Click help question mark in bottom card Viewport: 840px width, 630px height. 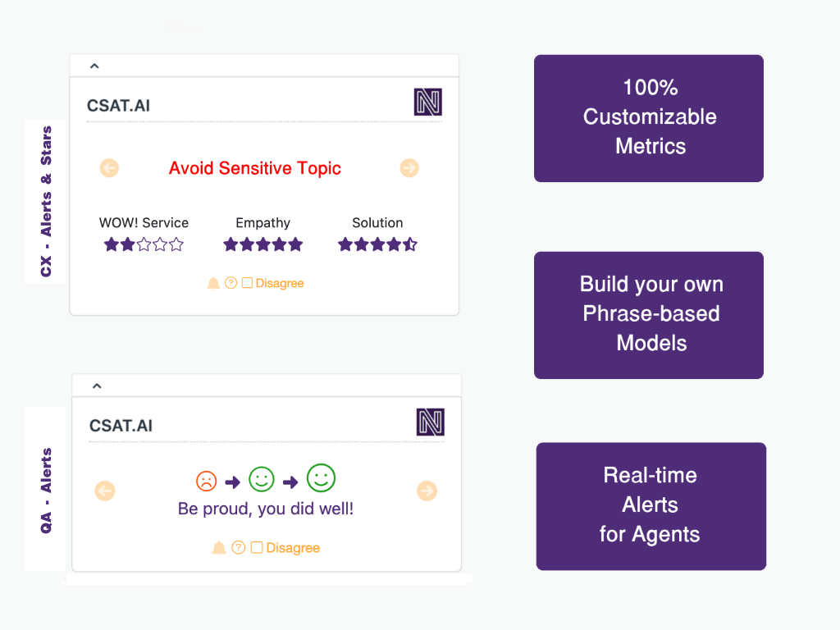click(x=239, y=547)
